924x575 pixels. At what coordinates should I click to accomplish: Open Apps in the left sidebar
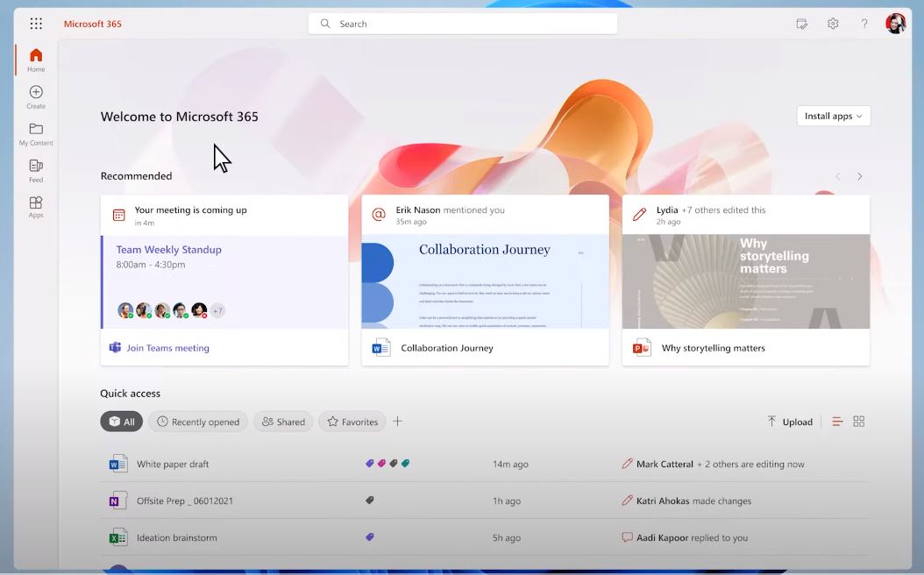pyautogui.click(x=36, y=208)
